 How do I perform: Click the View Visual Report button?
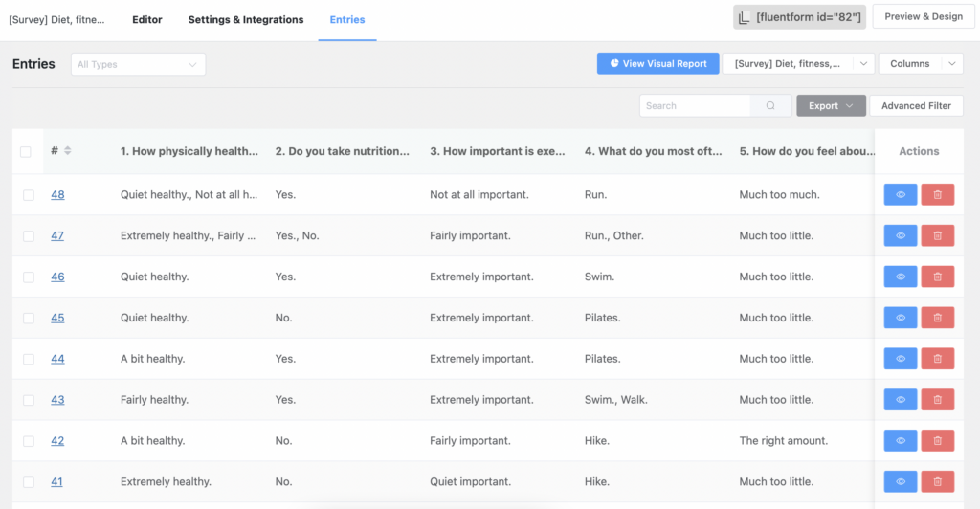tap(657, 64)
